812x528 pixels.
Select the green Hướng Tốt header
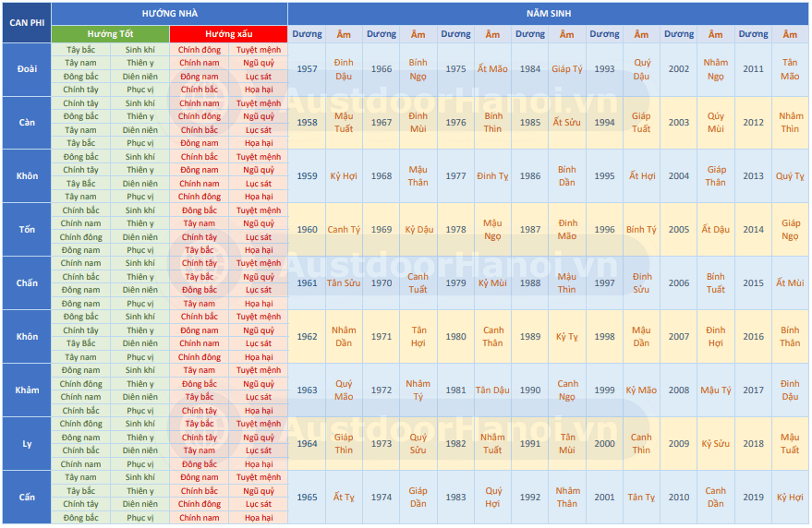[110, 34]
